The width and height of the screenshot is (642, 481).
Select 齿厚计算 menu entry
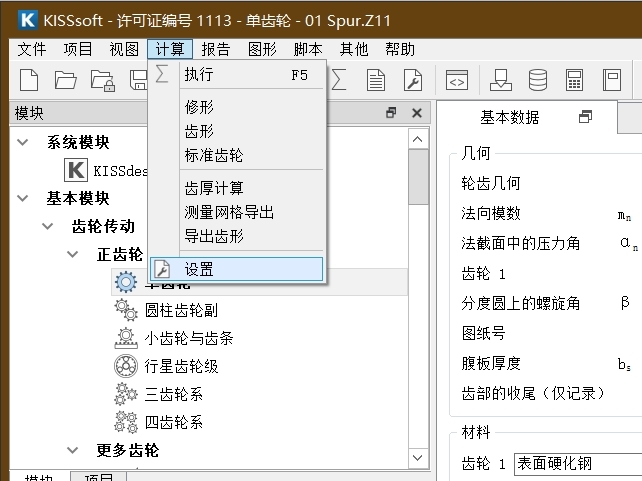click(x=214, y=188)
